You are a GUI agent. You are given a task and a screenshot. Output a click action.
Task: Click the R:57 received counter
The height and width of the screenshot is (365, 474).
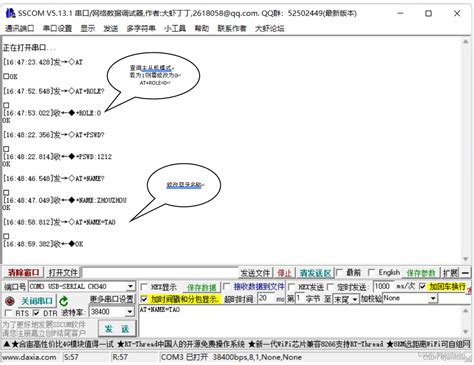(x=120, y=357)
